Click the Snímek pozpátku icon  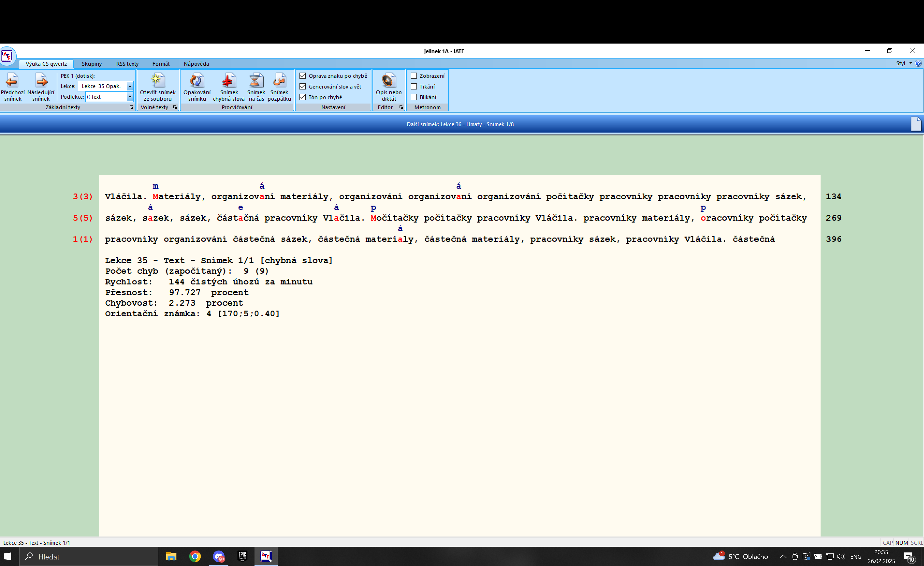pos(279,81)
